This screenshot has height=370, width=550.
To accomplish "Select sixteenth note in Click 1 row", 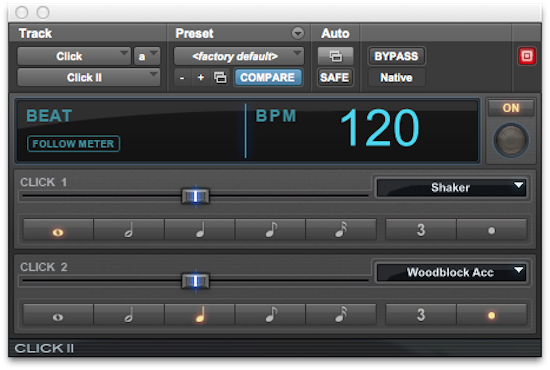I will (341, 230).
